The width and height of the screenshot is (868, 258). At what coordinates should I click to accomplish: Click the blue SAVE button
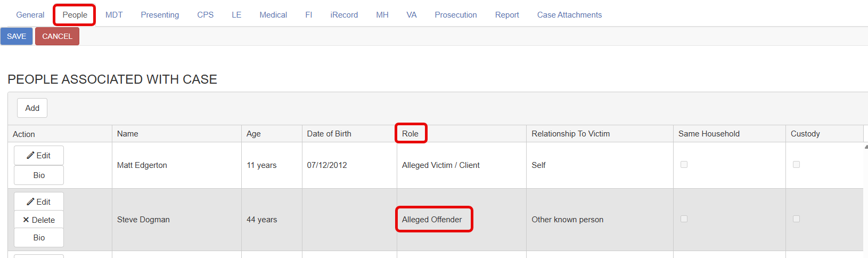click(x=17, y=36)
